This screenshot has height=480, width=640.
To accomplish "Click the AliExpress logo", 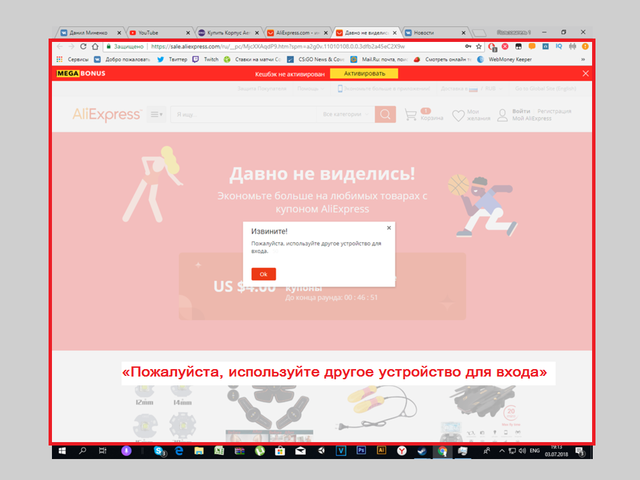I will 107,114.
